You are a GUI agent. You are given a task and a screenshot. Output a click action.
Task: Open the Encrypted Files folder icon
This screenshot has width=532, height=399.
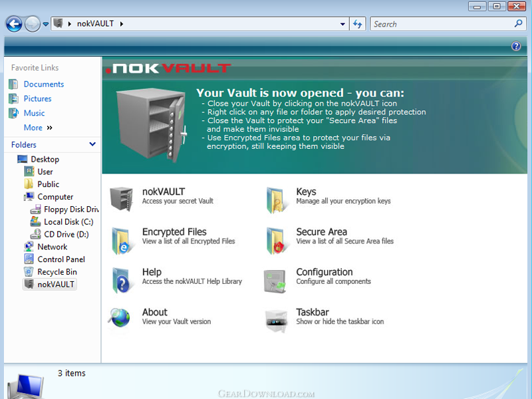122,241
